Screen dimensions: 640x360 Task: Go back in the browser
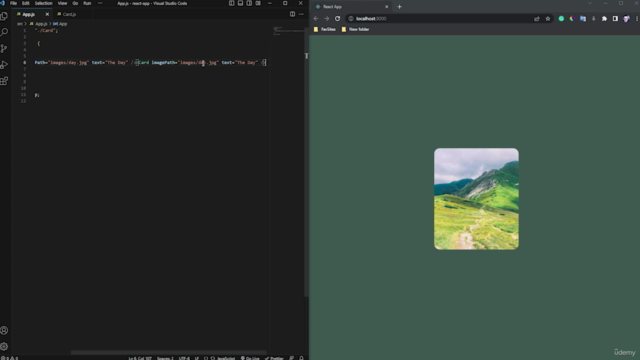tap(316, 19)
